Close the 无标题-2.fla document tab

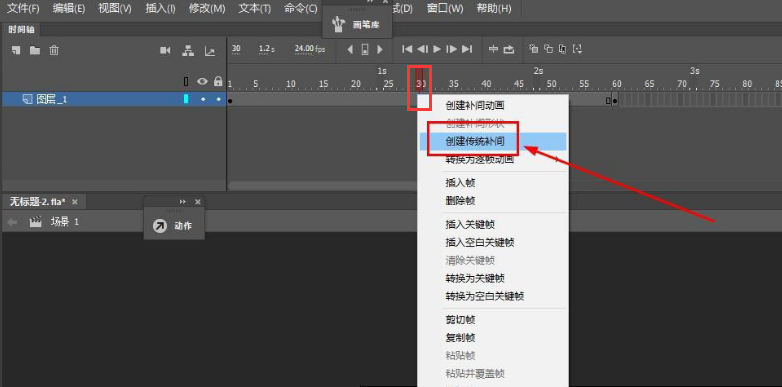click(75, 201)
